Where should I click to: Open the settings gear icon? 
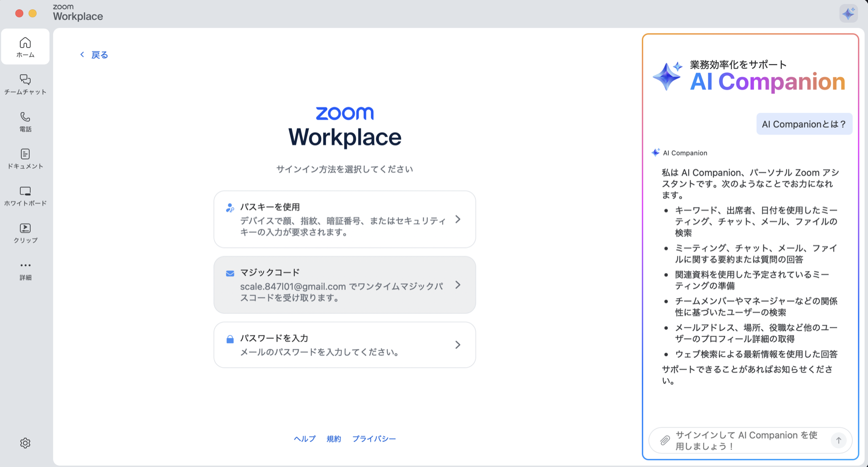point(25,443)
